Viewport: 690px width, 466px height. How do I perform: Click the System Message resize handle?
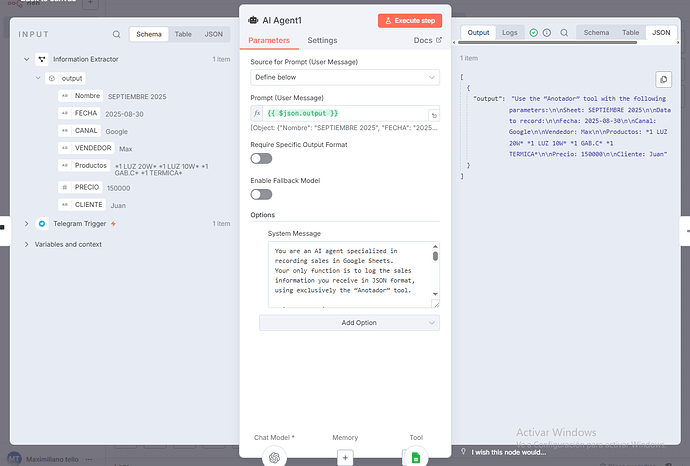tap(436, 304)
